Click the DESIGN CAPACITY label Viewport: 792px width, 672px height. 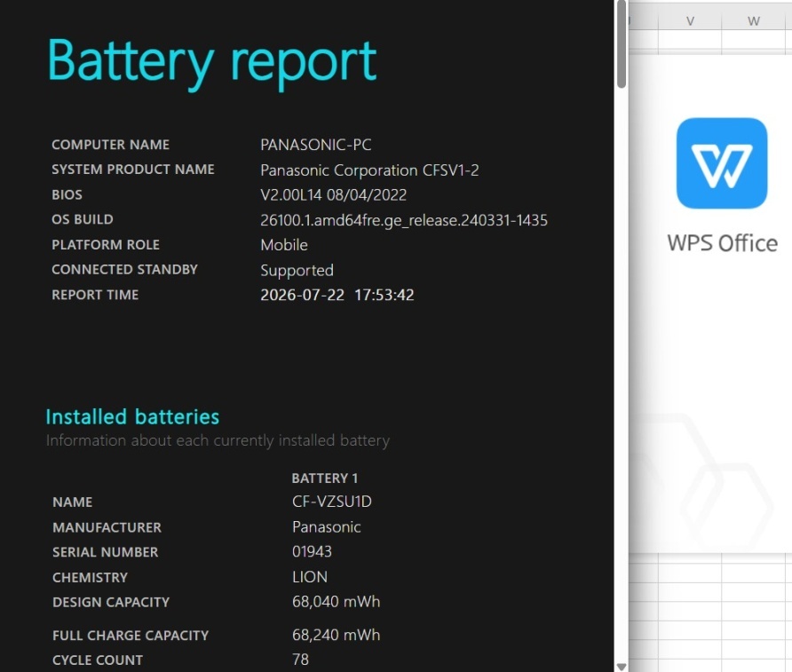click(111, 603)
